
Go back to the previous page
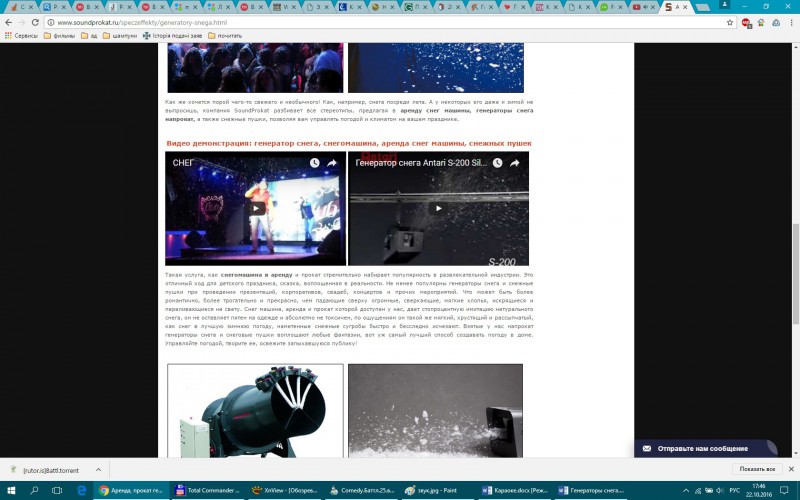9,22
